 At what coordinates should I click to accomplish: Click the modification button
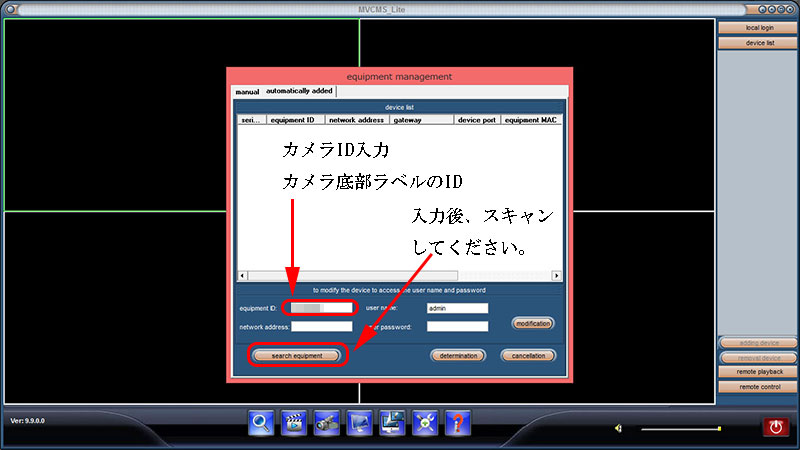point(533,323)
